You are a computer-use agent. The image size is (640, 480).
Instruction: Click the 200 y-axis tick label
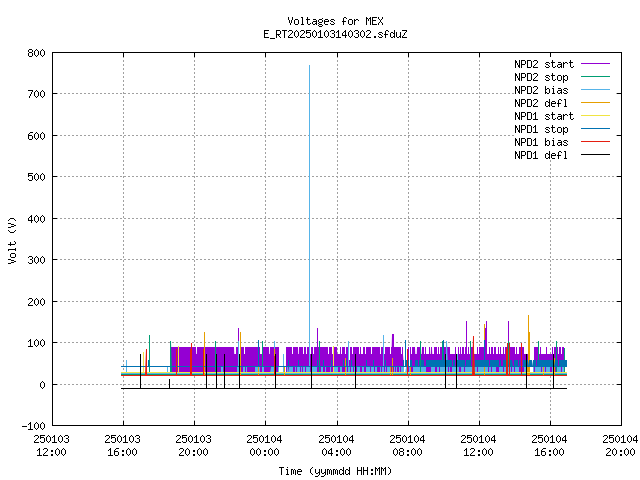point(36,302)
